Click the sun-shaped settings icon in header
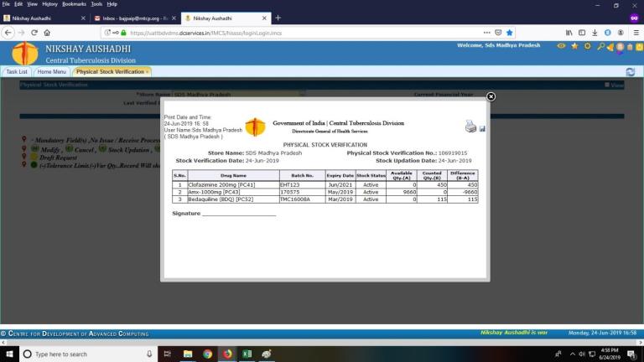 [588, 46]
